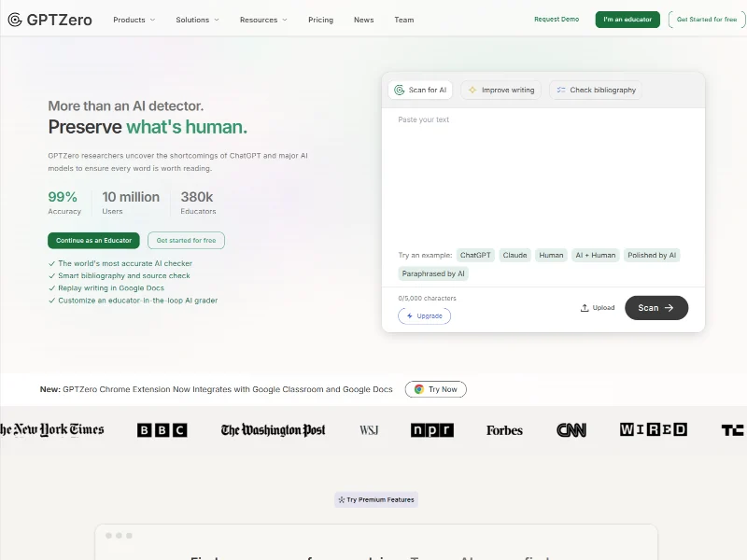The height and width of the screenshot is (560, 747).
Task: Open the News menu item
Action: 363,20
